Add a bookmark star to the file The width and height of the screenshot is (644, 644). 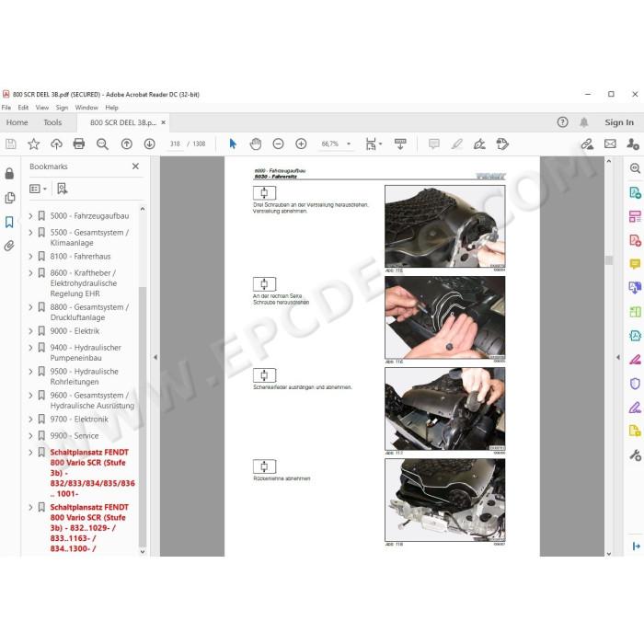tap(34, 144)
